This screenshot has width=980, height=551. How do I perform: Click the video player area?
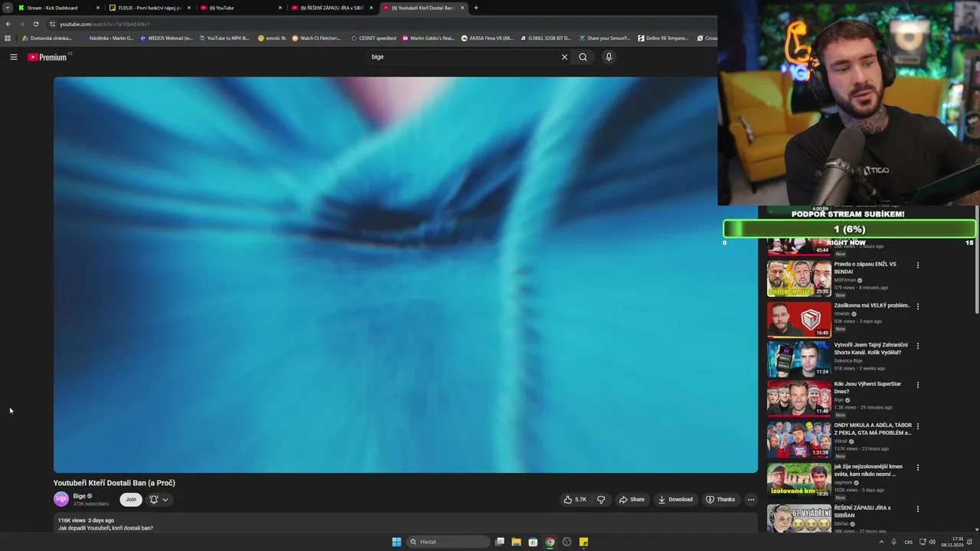tap(406, 275)
